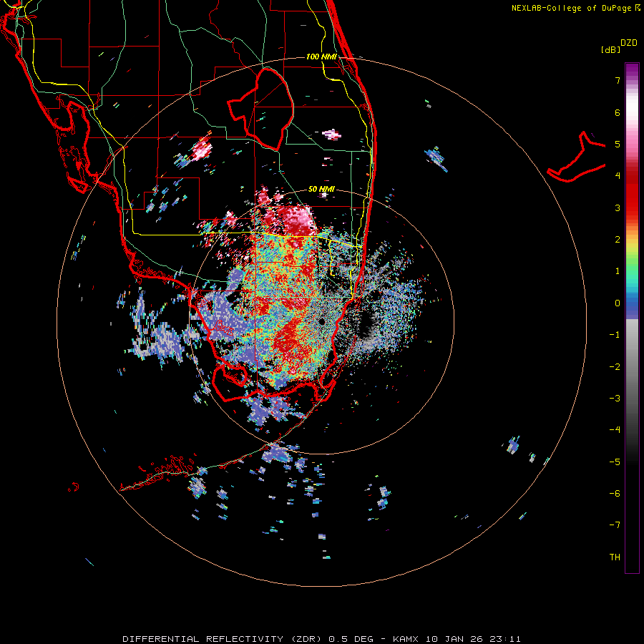Click the KAMX station identifier text

[x=406, y=639]
